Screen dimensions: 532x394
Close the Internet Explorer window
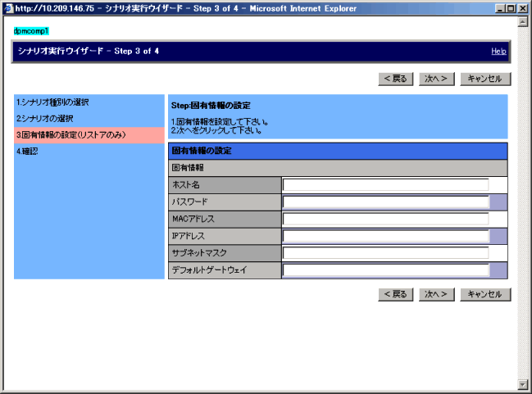[523, 8]
